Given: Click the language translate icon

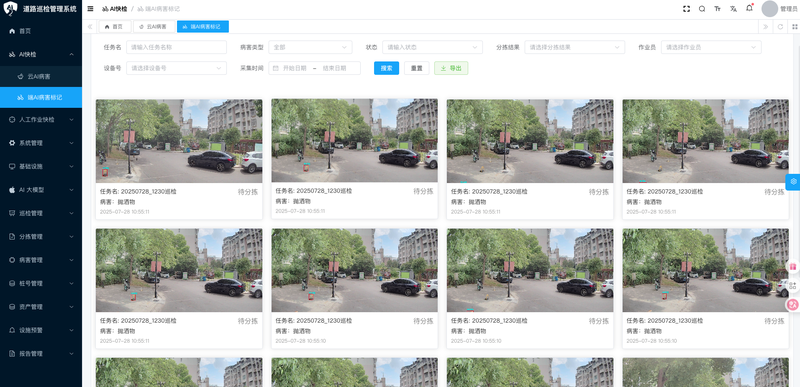Looking at the screenshot, I should coord(733,9).
